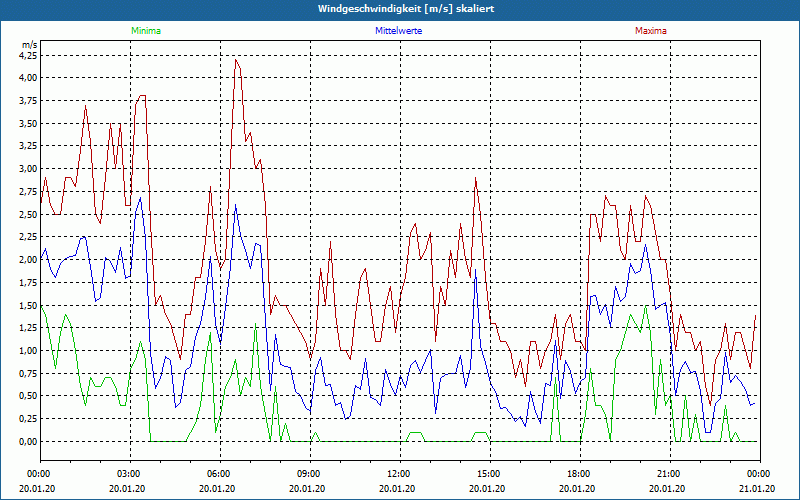Image resolution: width=800 pixels, height=500 pixels.
Task: Click the 4,25 y-axis value
Action: point(28,55)
